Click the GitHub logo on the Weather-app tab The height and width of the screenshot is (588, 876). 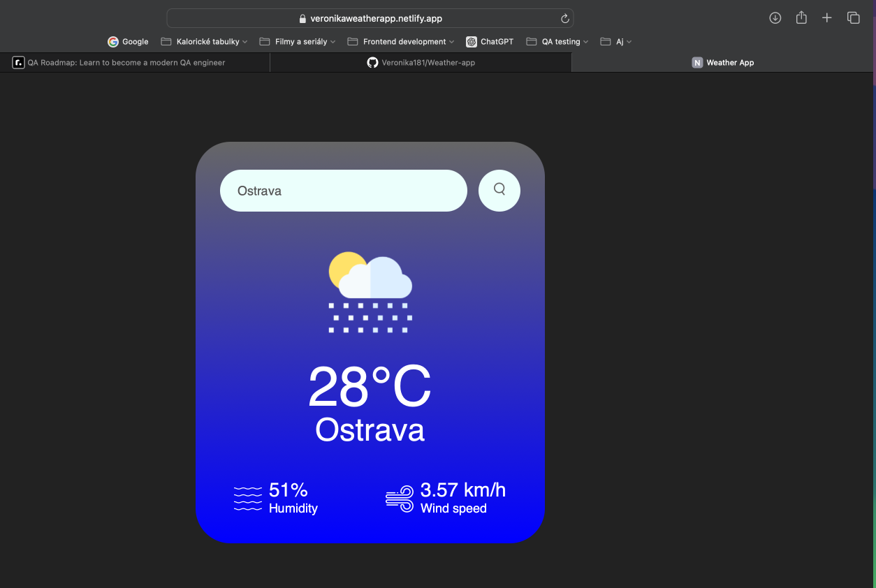tap(372, 62)
